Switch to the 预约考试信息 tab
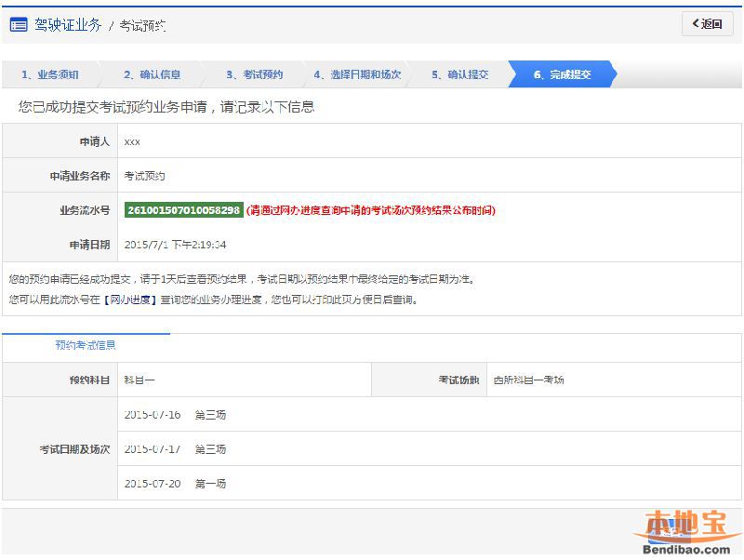 click(86, 345)
